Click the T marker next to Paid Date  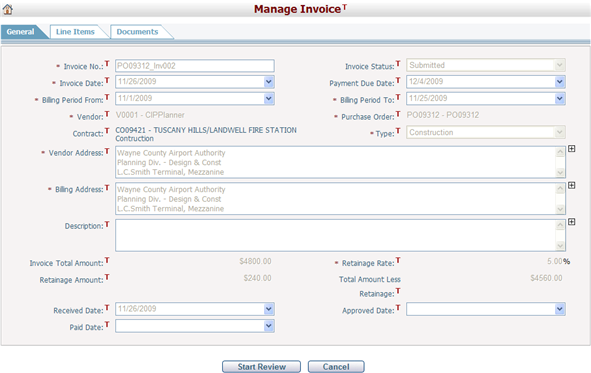(x=107, y=324)
